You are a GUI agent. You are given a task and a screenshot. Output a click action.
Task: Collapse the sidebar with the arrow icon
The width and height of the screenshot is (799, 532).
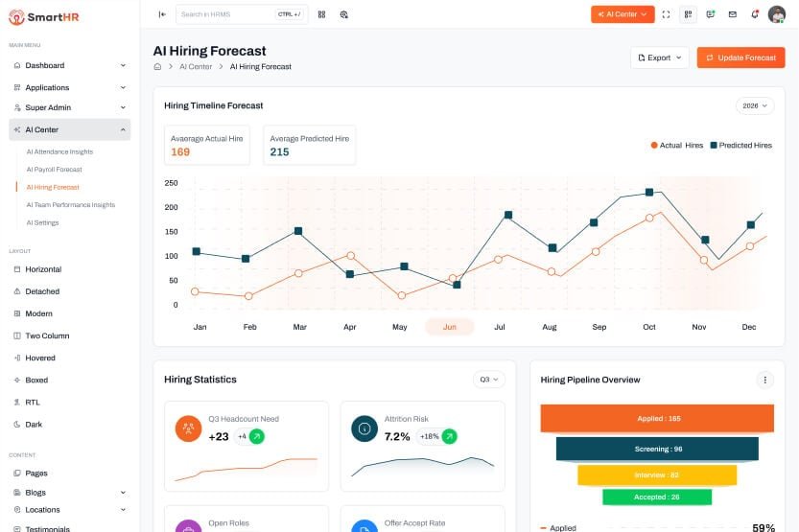[x=162, y=14]
